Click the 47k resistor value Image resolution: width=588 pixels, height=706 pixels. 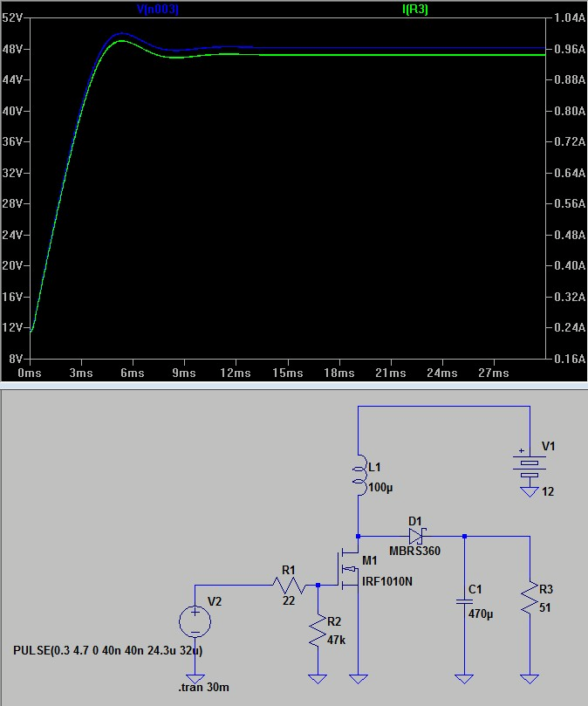tap(336, 641)
